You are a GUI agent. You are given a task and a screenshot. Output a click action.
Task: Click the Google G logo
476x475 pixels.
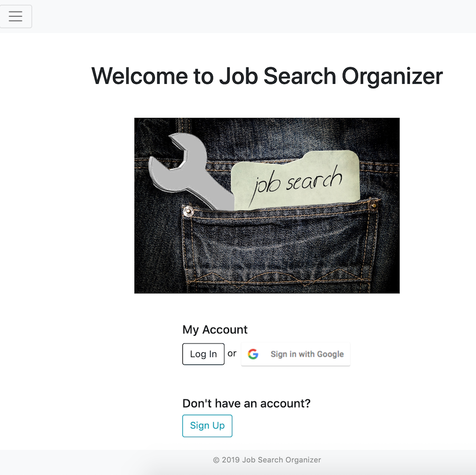[x=253, y=354]
